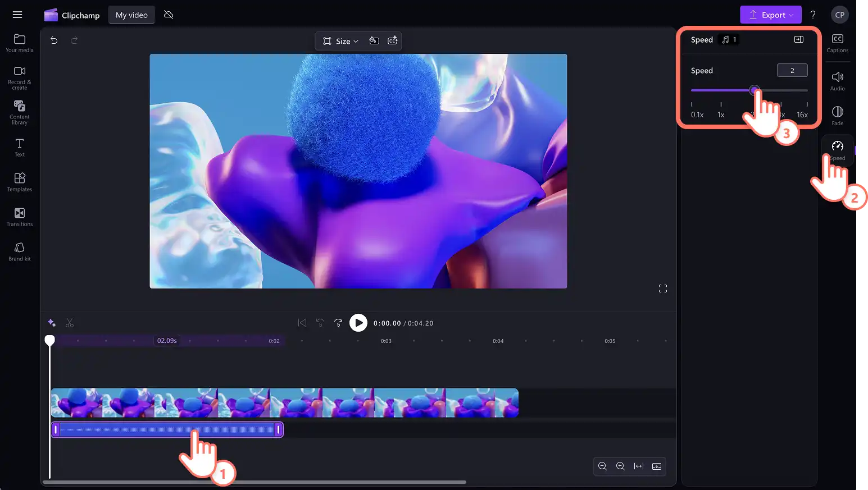Click the cloud sync off icon
The width and height of the screenshot is (868, 490).
pos(169,15)
